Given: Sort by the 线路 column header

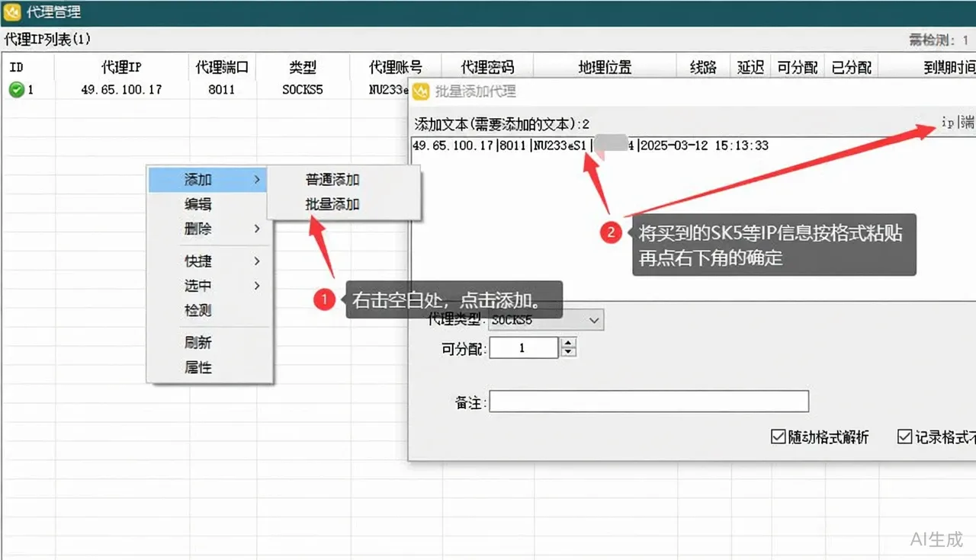Looking at the screenshot, I should 704,68.
